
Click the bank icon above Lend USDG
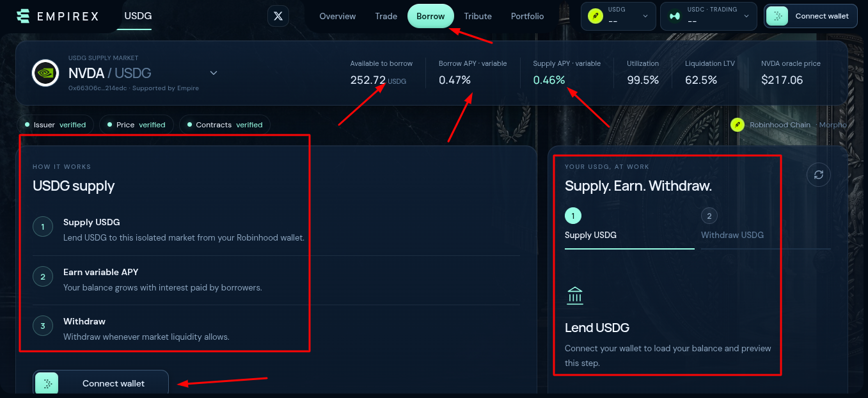pyautogui.click(x=575, y=296)
